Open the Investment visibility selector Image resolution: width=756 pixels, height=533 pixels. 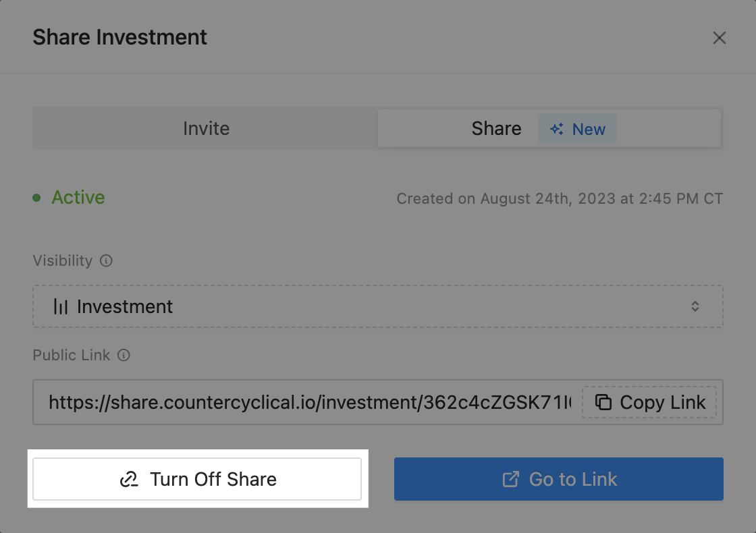(377, 306)
